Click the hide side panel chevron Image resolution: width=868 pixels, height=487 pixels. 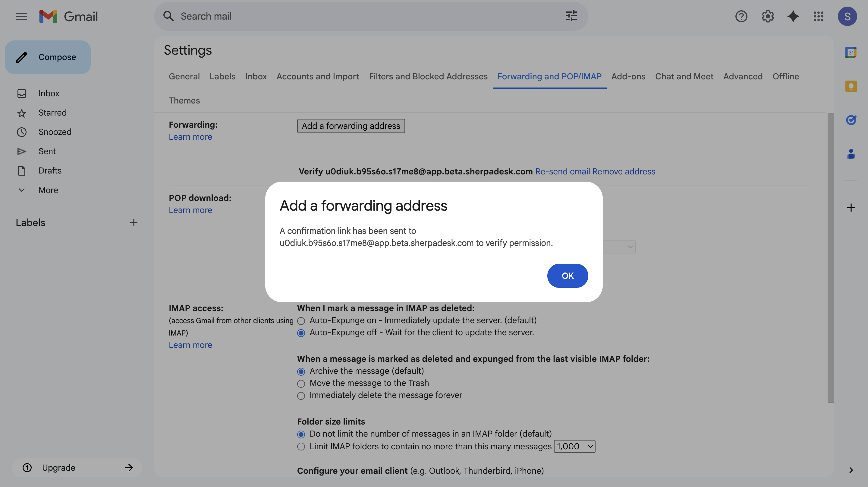[851, 470]
